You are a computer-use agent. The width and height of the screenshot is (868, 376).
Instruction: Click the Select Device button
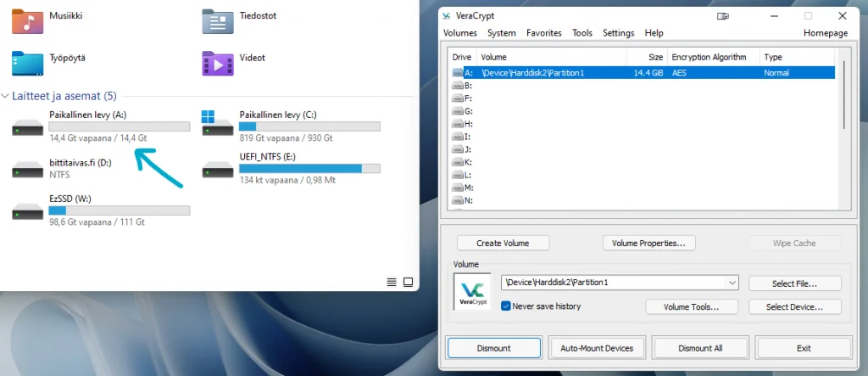tap(795, 306)
